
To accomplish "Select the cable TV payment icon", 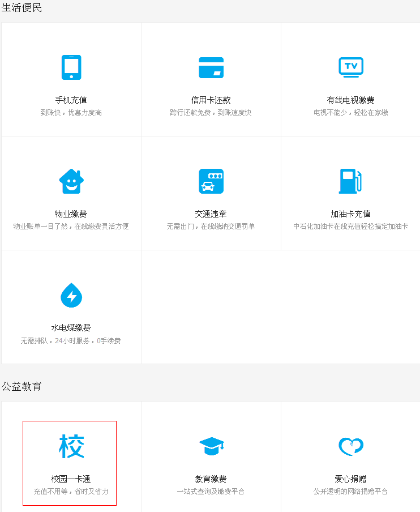I will coord(350,67).
